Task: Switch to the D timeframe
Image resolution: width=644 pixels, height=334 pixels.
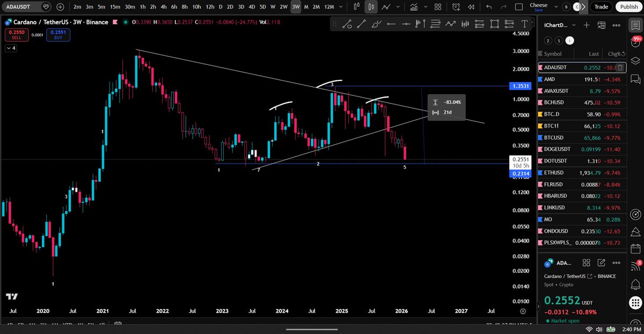Action: 221,7
